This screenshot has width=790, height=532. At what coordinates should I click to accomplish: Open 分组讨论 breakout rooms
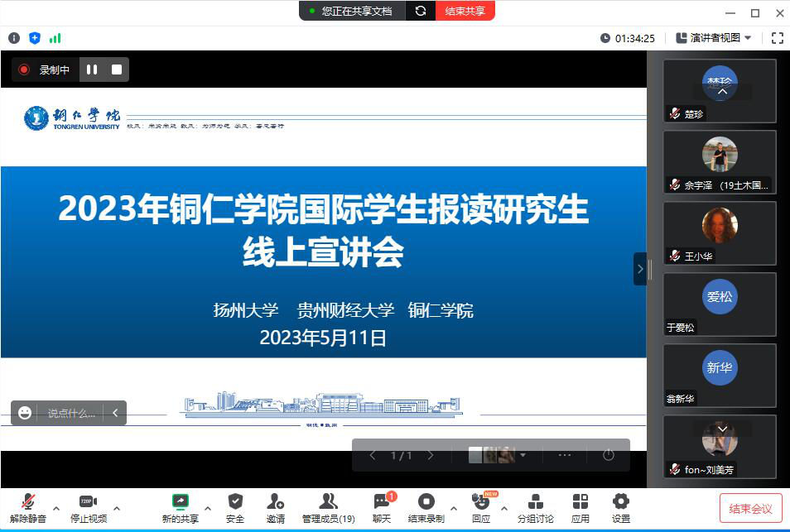[536, 507]
